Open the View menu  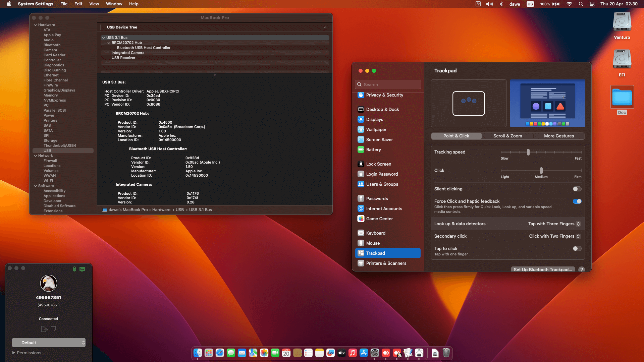click(94, 4)
